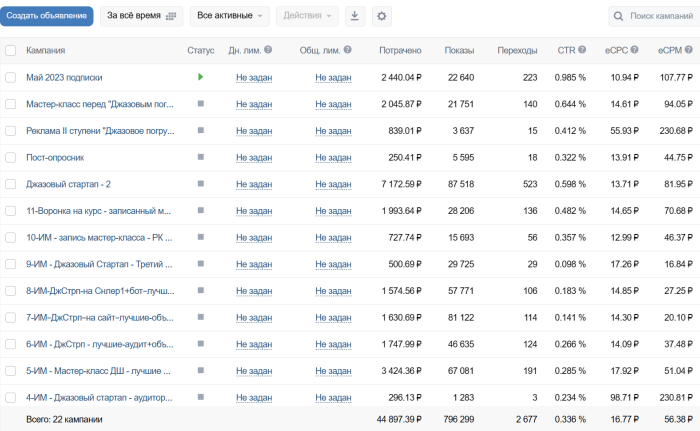The image size is (700, 431).
Task: Open the За всё время period selector
Action: click(x=141, y=16)
